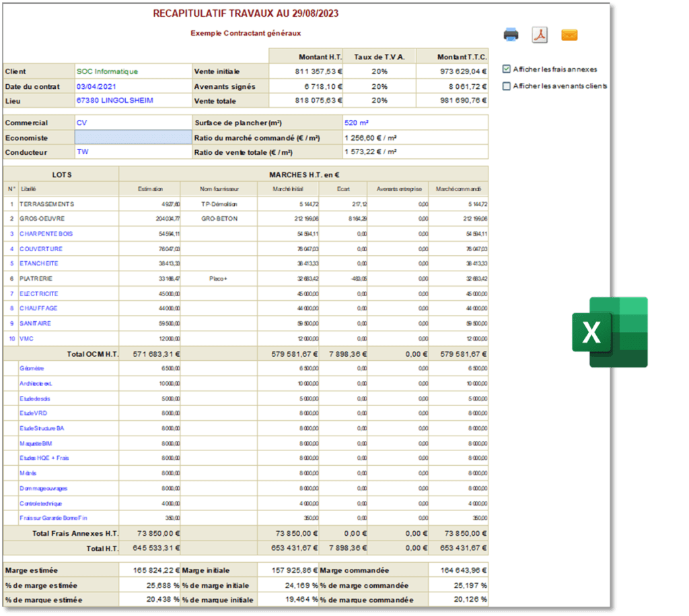
Task: Click client name SOC Informatique
Action: (x=107, y=71)
